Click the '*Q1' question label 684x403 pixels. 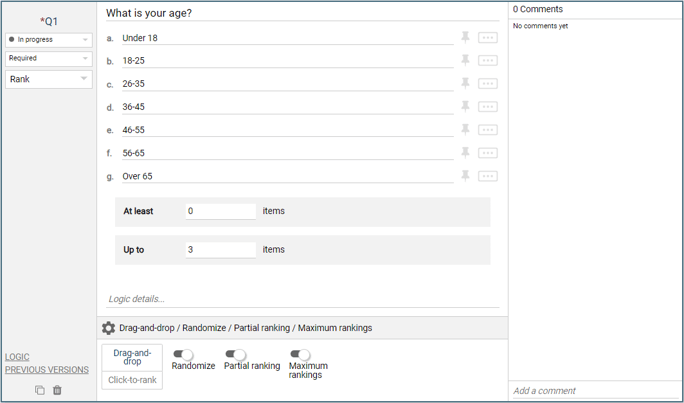[49, 21]
